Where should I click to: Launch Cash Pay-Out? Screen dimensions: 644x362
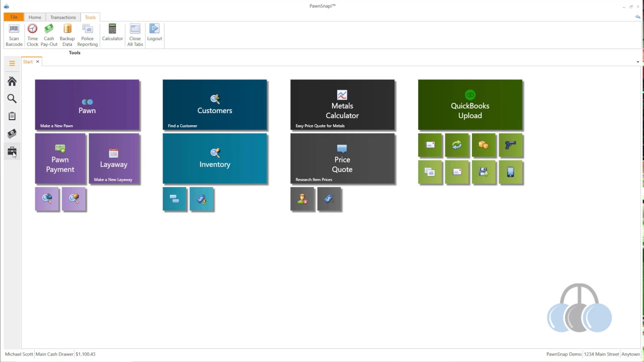(49, 35)
